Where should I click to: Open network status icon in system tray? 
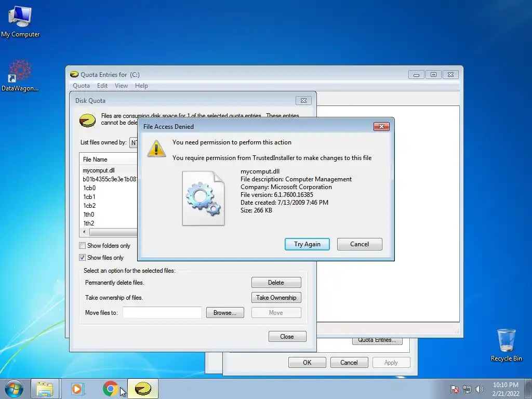click(x=467, y=389)
